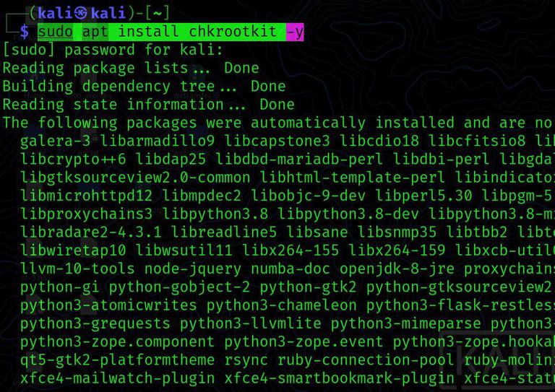Click the $ prompt symbol

(25, 32)
